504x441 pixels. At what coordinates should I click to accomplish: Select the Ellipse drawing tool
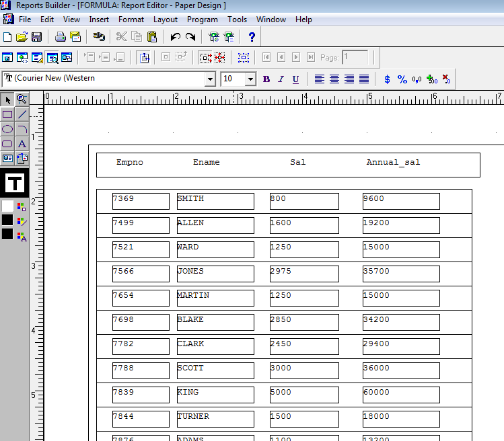tap(7, 129)
